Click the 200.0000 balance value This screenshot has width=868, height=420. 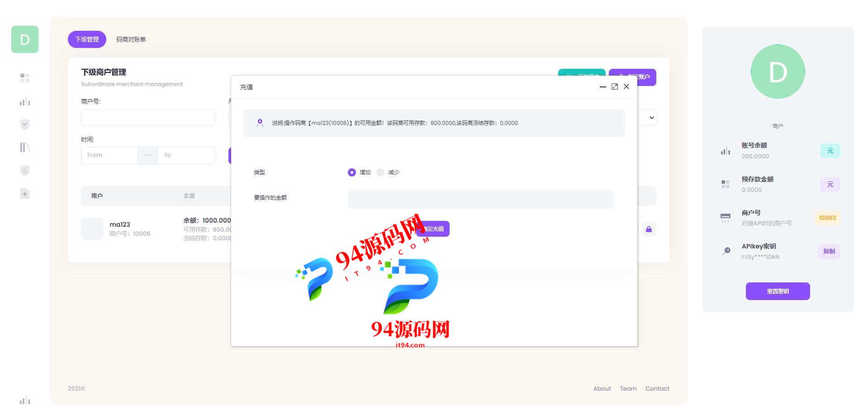pos(755,156)
